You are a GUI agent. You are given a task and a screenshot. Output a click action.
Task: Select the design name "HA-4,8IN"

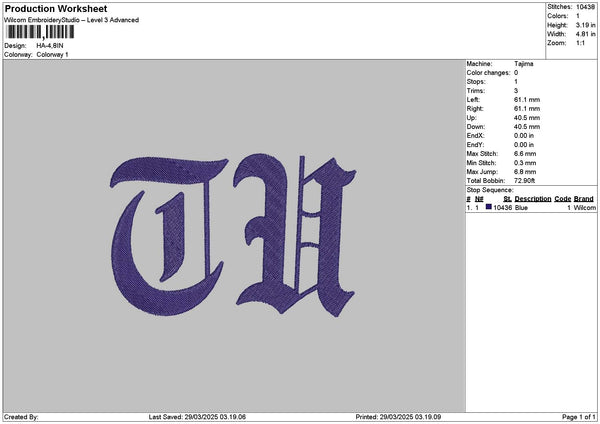(50, 46)
